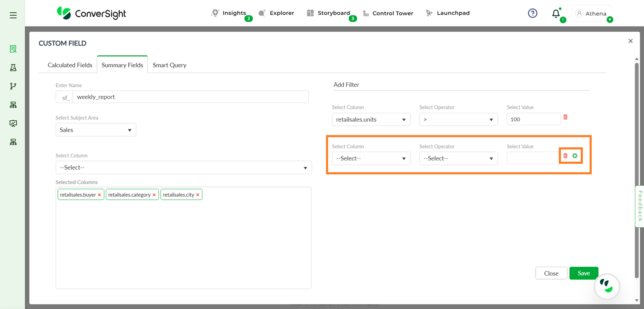This screenshot has width=644, height=309.
Task: Remove retailsales.city tag from selected columns
Action: point(197,195)
